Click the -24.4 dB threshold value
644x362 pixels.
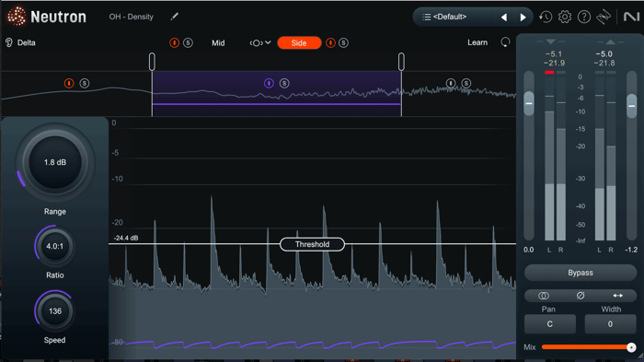coord(126,238)
